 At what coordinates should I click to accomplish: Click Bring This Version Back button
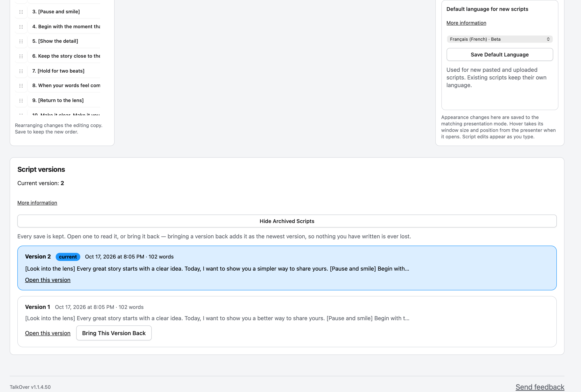[x=114, y=333]
